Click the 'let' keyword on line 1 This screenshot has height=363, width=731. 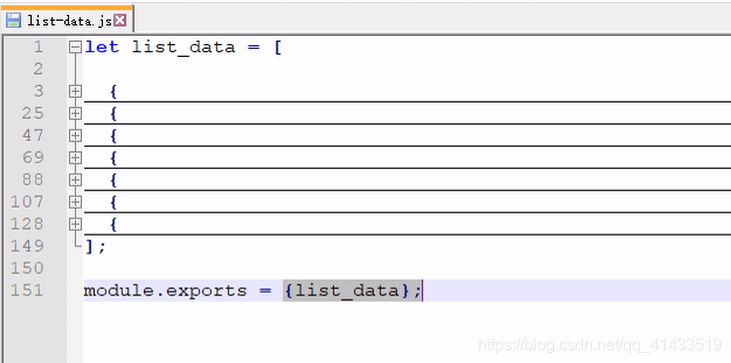click(102, 47)
